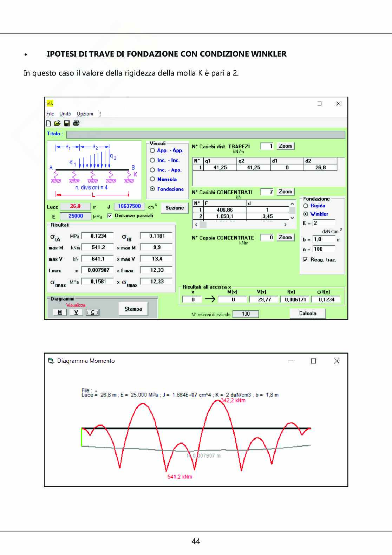Image resolution: width=392 pixels, height=555 pixels.
Task: Click the New file toolbar icon
Action: 48,123
